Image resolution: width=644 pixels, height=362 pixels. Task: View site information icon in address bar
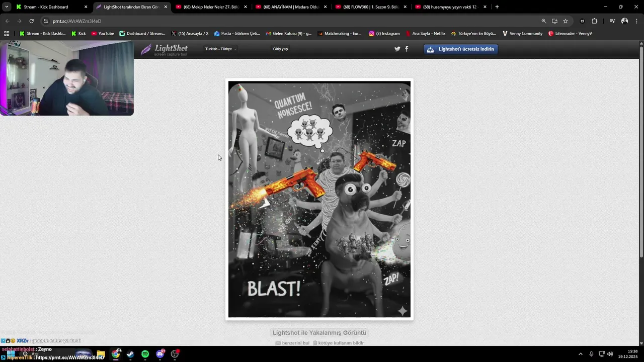click(x=46, y=21)
